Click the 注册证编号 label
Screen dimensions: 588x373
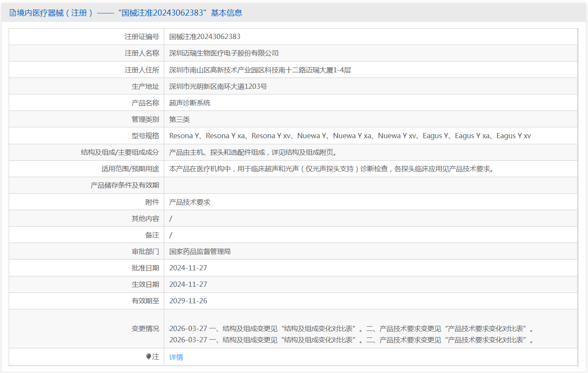142,37
